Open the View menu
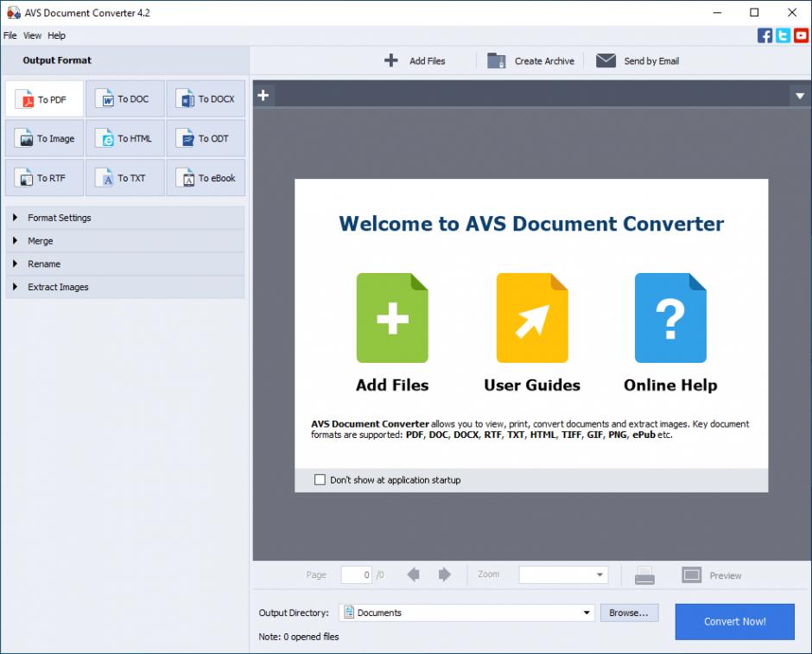This screenshot has width=812, height=654. [32, 35]
